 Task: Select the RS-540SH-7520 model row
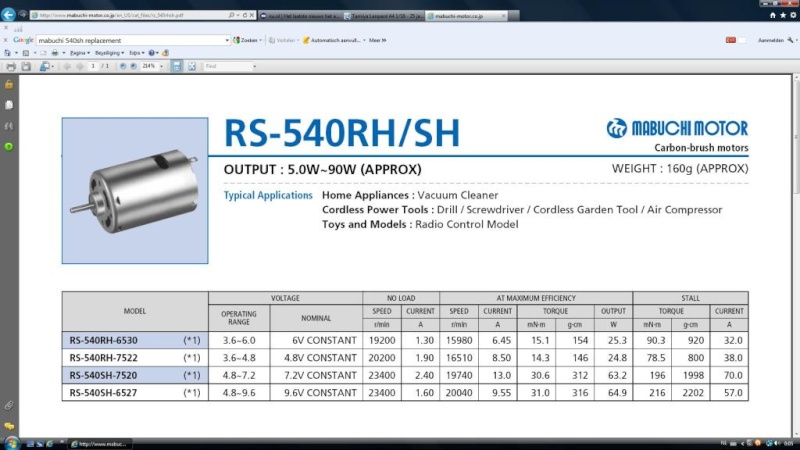point(405,376)
